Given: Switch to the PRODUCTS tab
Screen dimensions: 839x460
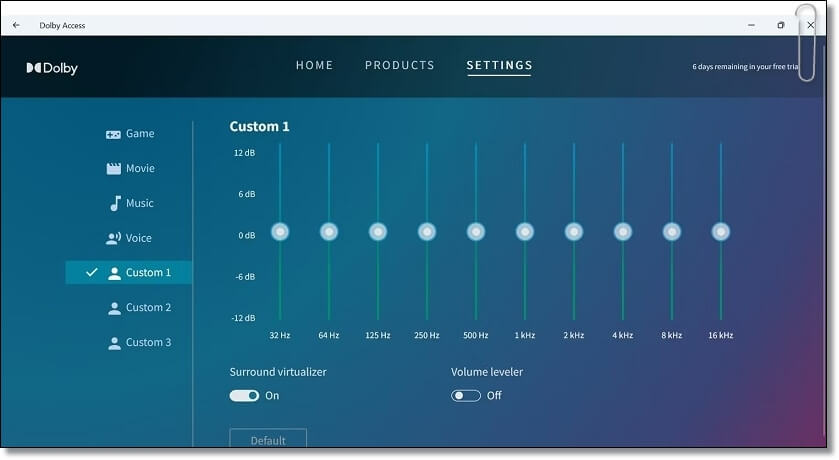Looking at the screenshot, I should (x=400, y=65).
